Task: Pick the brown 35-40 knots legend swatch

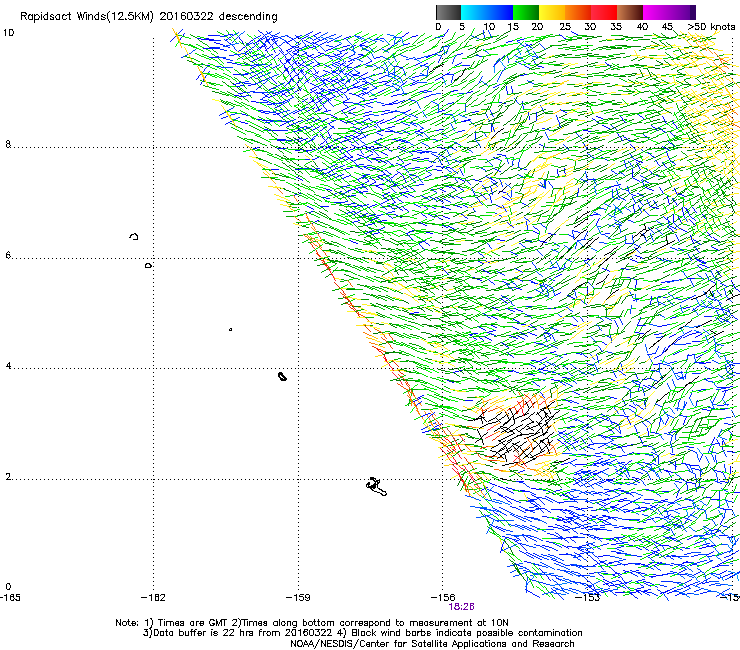Action: [x=630, y=12]
